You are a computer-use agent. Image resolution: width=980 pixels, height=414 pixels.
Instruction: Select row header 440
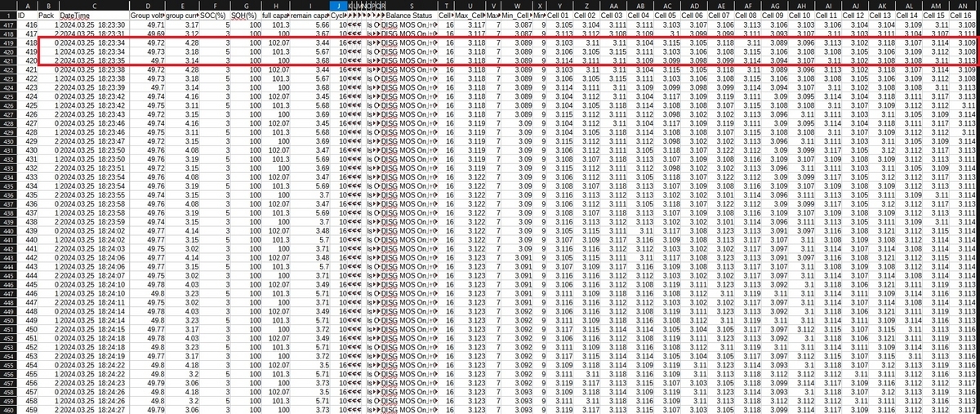[10, 231]
